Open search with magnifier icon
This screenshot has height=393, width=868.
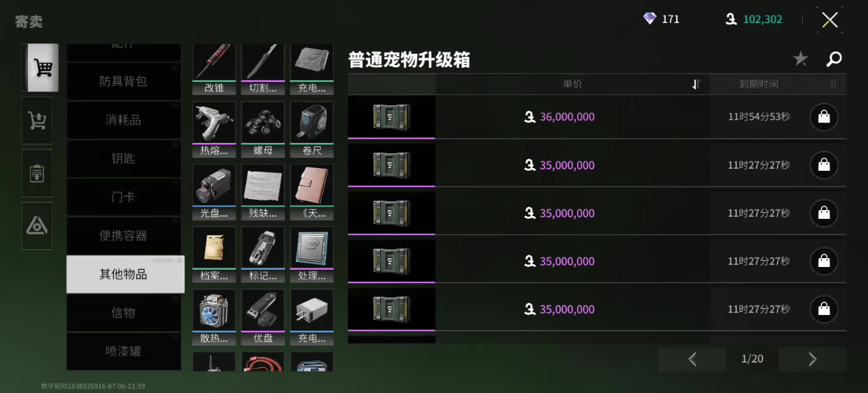pyautogui.click(x=834, y=60)
